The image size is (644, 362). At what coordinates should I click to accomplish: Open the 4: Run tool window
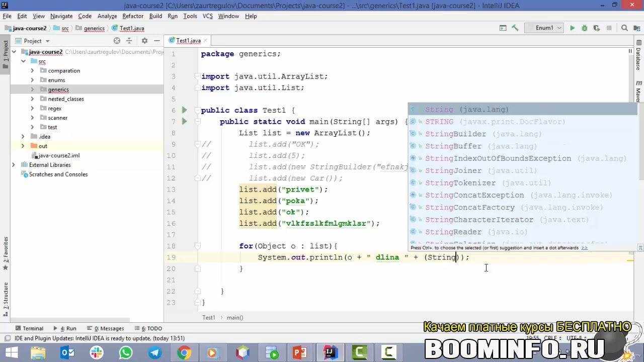[65, 328]
